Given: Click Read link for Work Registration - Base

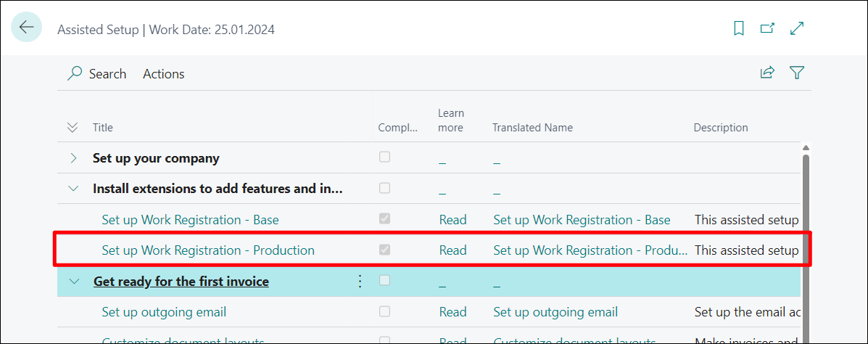Looking at the screenshot, I should tap(452, 220).
